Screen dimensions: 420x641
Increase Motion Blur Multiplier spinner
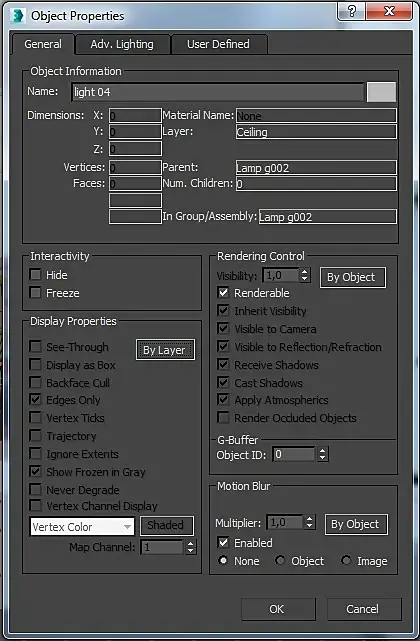coord(310,519)
